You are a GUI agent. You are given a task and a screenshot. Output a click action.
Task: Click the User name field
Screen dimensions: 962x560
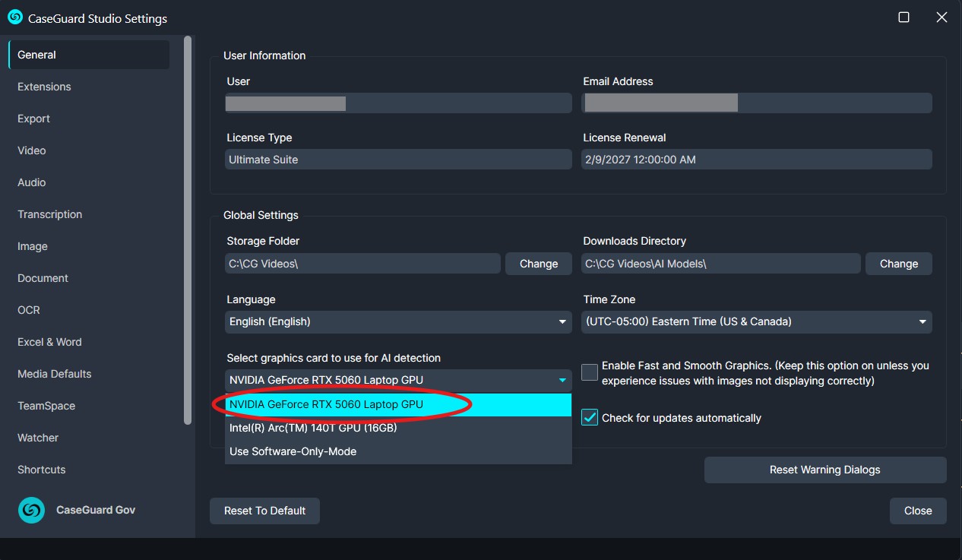pos(398,103)
